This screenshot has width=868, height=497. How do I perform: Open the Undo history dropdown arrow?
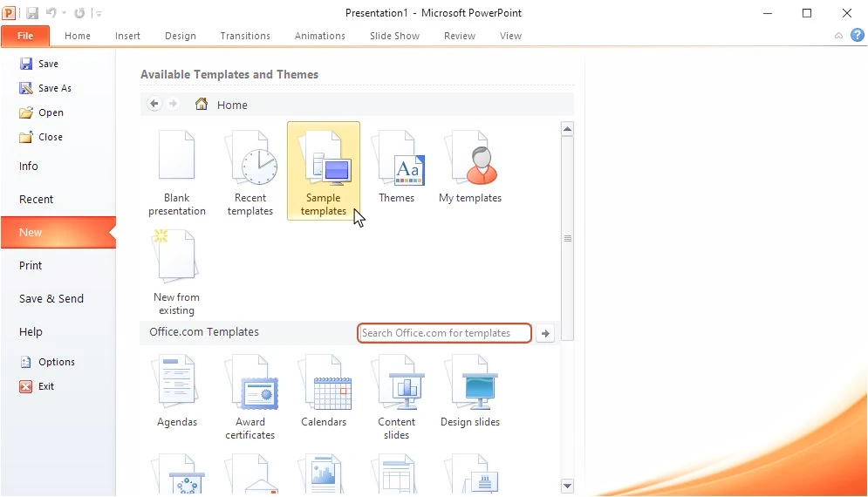(x=65, y=13)
